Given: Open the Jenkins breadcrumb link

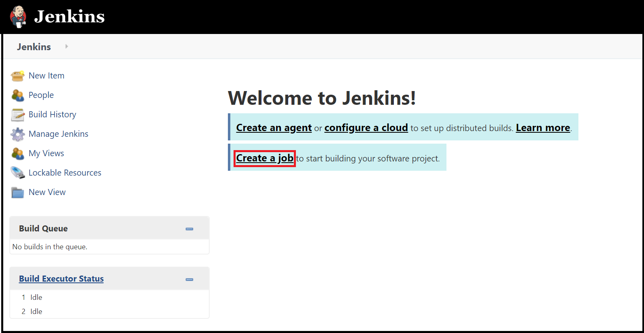Looking at the screenshot, I should [x=34, y=47].
